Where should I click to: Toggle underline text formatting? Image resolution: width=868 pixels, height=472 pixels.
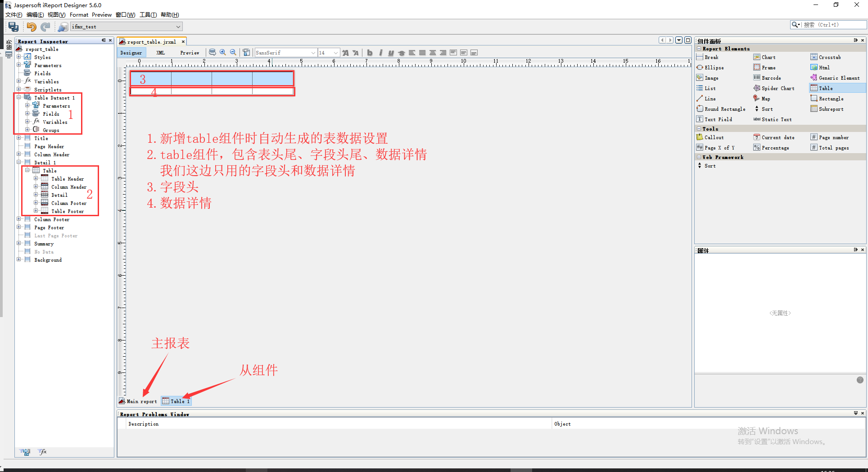tap(391, 53)
